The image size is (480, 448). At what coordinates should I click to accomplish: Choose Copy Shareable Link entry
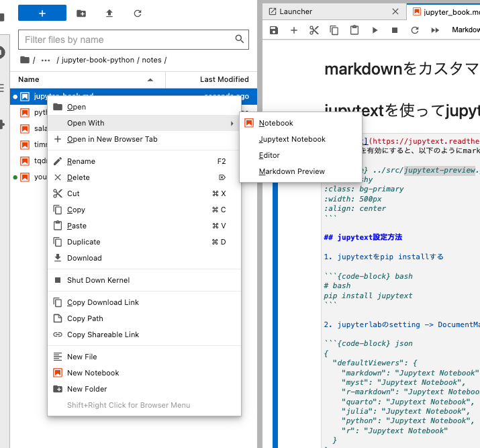click(144, 334)
